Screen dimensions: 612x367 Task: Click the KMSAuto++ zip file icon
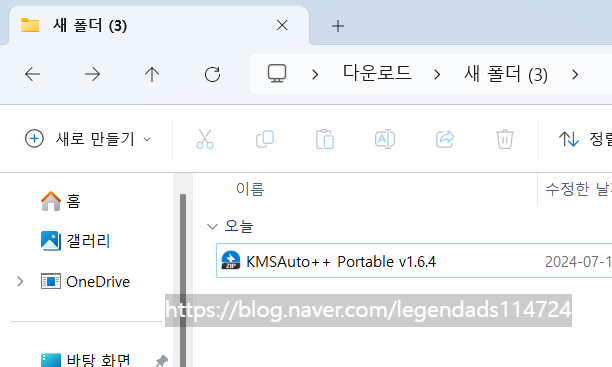click(231, 260)
